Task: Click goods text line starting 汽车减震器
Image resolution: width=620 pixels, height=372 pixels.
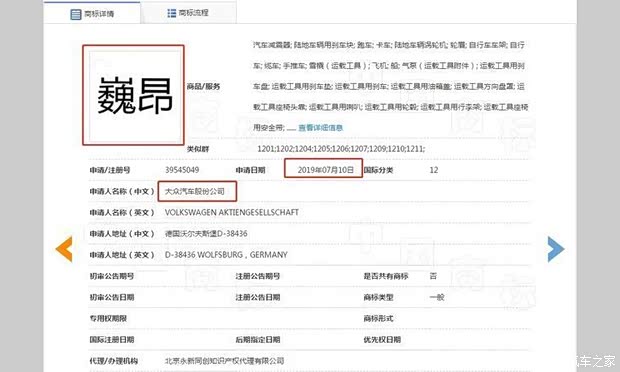Action: click(389, 45)
